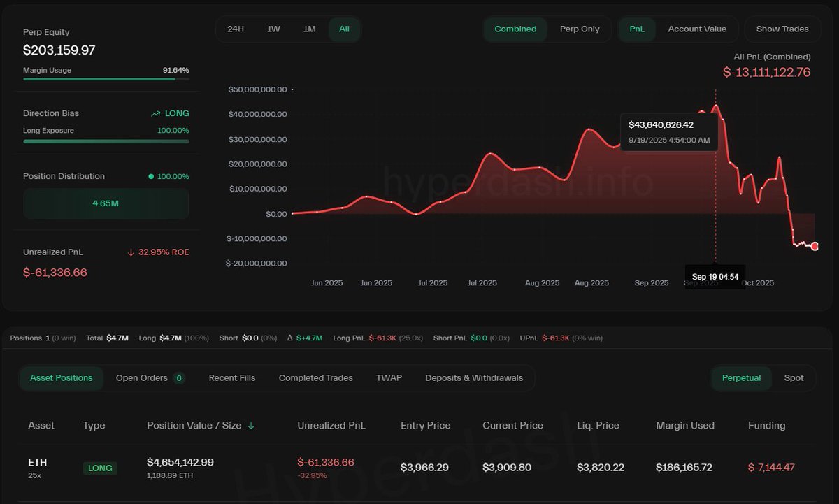Image resolution: width=839 pixels, height=504 pixels.
Task: Click the All PnL total $-13,111,122.76
Action: tap(767, 72)
